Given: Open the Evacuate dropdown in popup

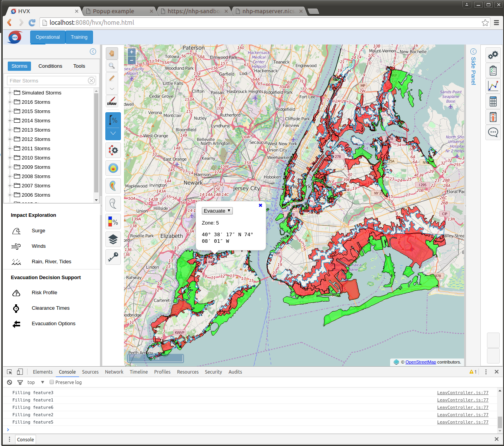Looking at the screenshot, I should point(217,211).
